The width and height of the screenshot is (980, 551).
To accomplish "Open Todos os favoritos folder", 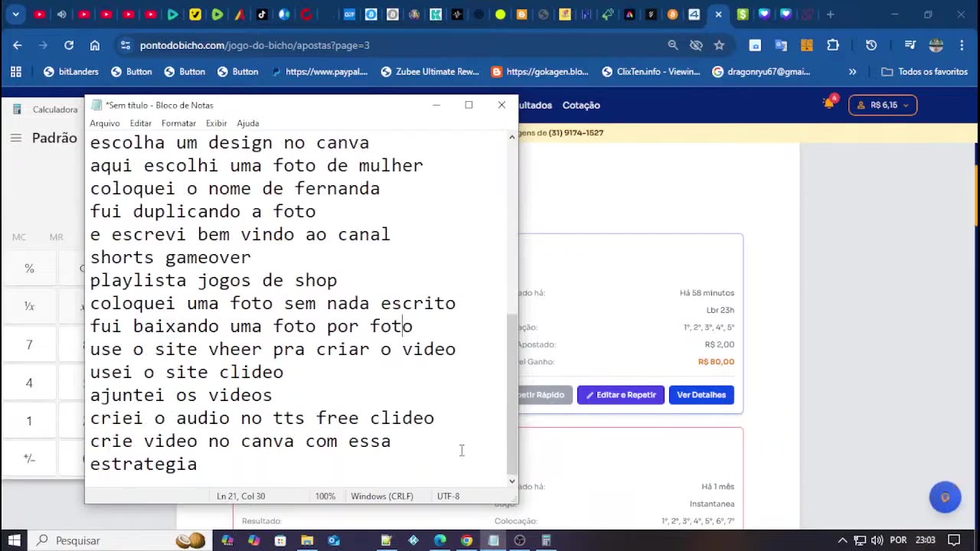I will click(924, 71).
